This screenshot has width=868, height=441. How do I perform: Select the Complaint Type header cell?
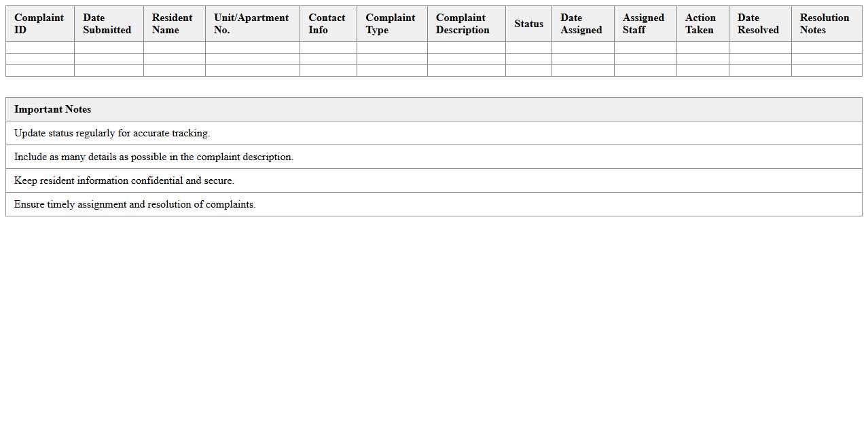[x=391, y=24]
